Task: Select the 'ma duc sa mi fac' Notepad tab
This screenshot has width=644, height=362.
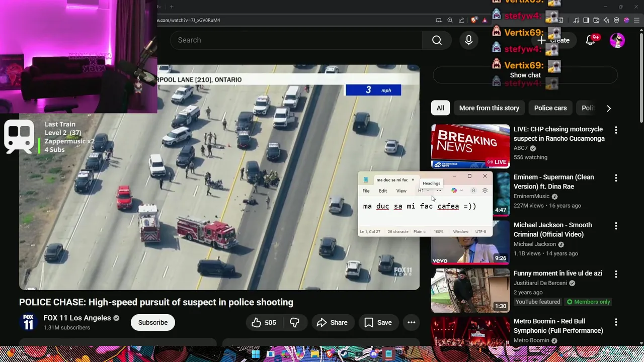Action: (392, 179)
